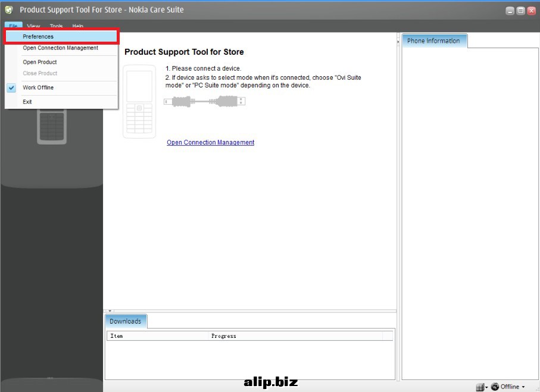540x392 pixels.
Task: Open the Tools menu
Action: pos(56,26)
